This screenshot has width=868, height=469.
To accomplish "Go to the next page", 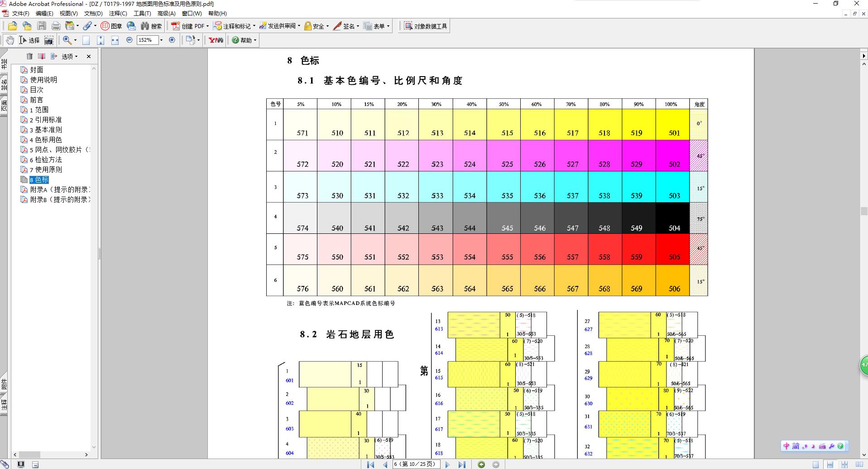I will point(447,464).
